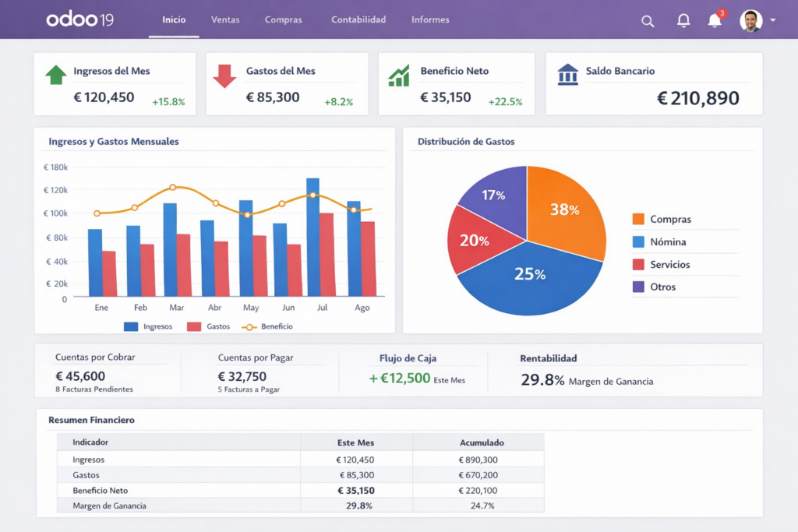The height and width of the screenshot is (532, 798).
Task: Click the bank icon on Saldo Bancario card
Action: point(567,73)
